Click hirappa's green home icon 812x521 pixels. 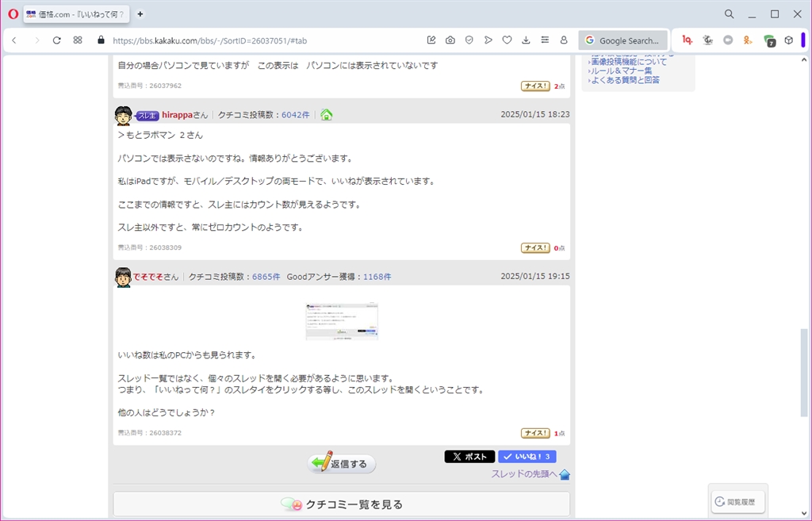[x=326, y=115]
